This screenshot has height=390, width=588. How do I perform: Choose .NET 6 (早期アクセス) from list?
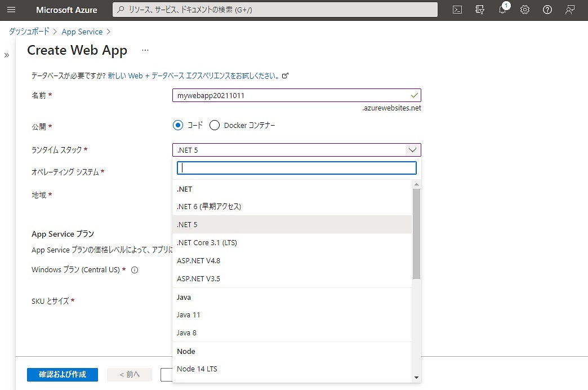292,206
